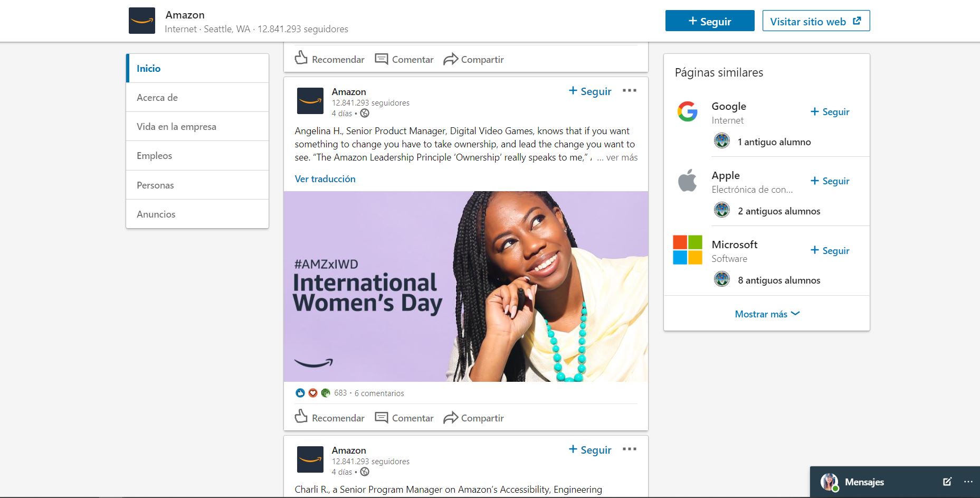Follow Apple from similar pages

(830, 181)
